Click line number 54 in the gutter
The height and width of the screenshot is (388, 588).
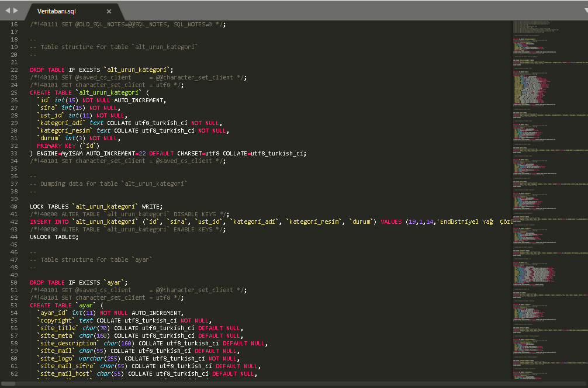coord(14,313)
